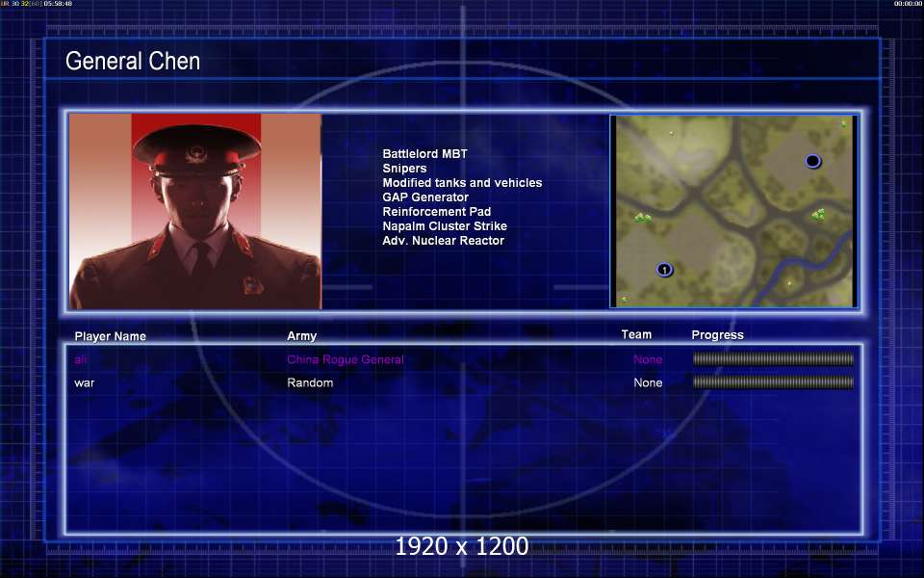924x578 pixels.
Task: Click the map preview thumbnail
Action: (733, 211)
